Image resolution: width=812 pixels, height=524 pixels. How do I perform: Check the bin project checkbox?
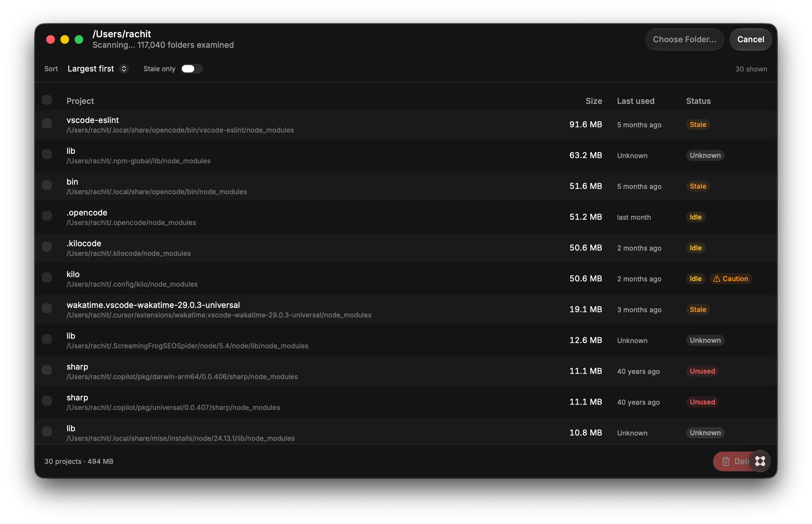(x=47, y=185)
